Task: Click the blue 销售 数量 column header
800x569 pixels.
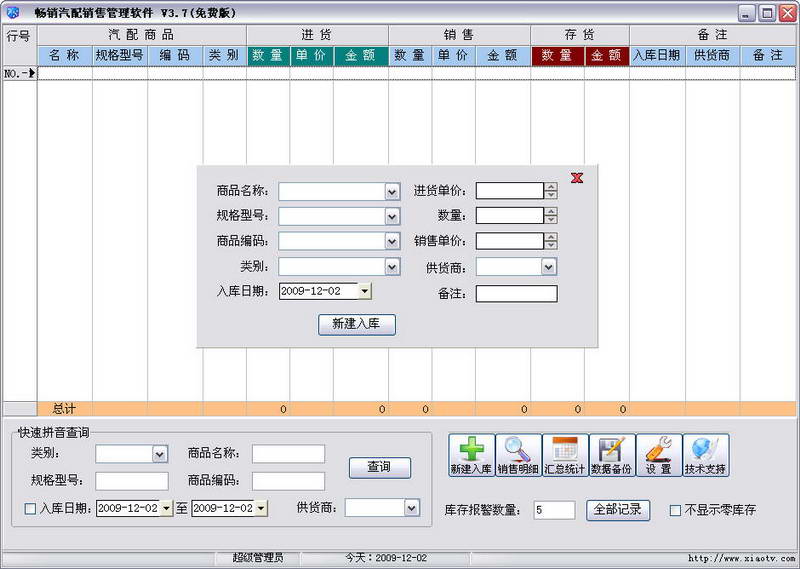Action: (x=410, y=56)
